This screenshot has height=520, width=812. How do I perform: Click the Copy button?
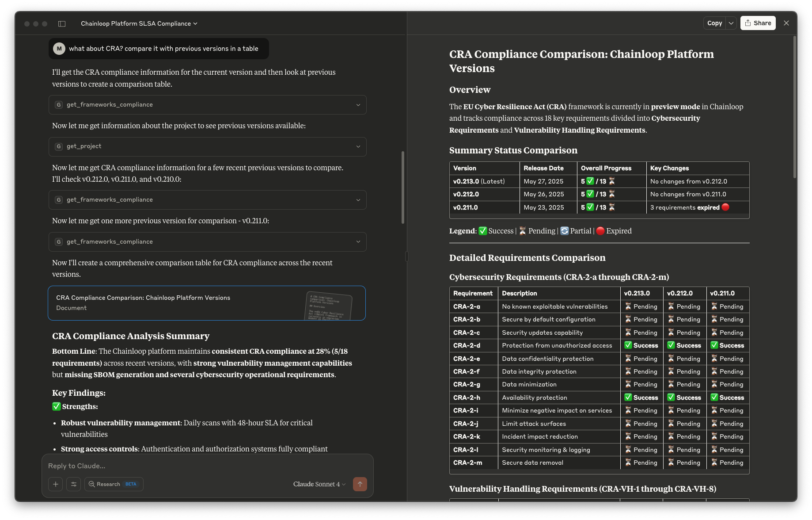coord(714,23)
